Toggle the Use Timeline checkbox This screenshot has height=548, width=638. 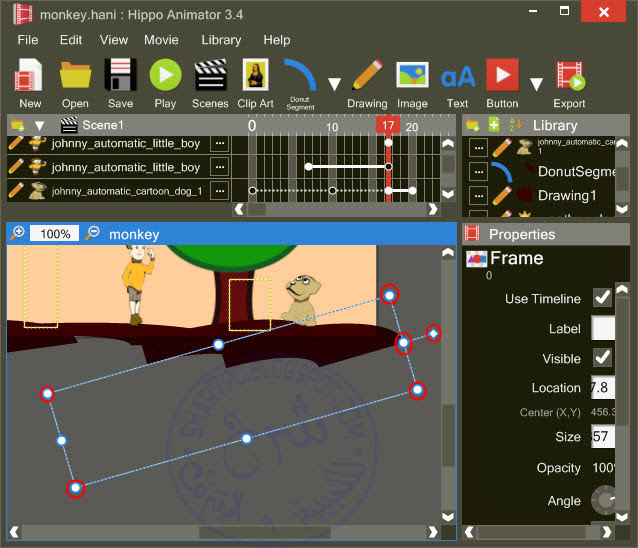tap(602, 298)
